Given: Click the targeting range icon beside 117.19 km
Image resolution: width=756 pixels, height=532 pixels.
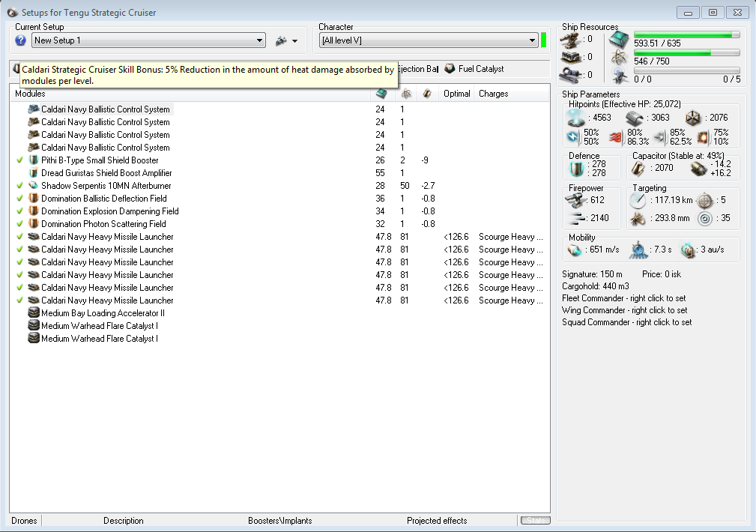Looking at the screenshot, I should click(x=638, y=200).
